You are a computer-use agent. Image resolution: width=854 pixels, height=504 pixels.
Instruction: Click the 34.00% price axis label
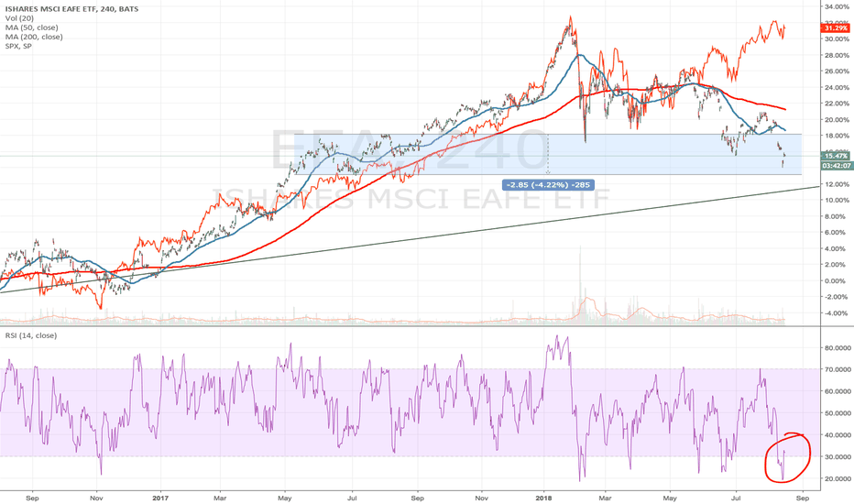(x=838, y=6)
